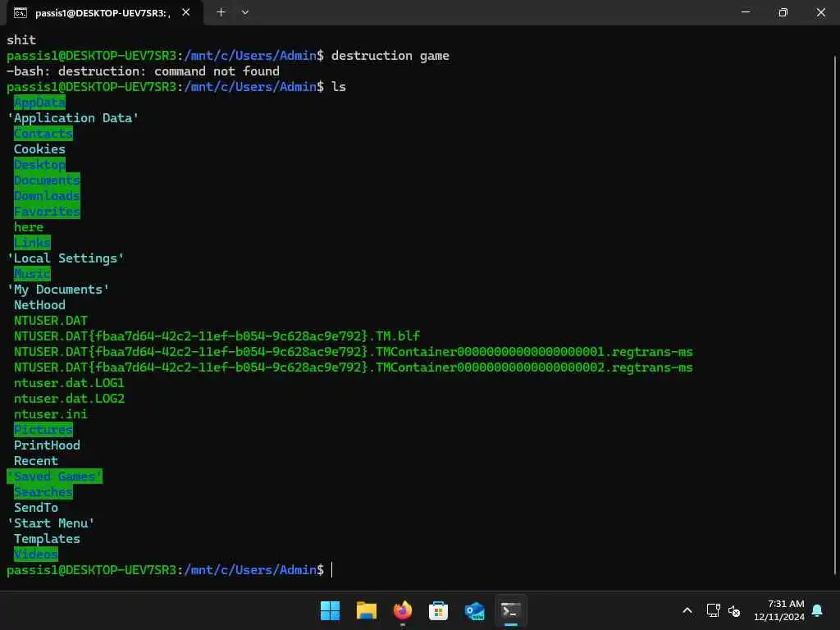Open a new terminal tab with plus
This screenshot has height=630, width=840.
point(221,11)
